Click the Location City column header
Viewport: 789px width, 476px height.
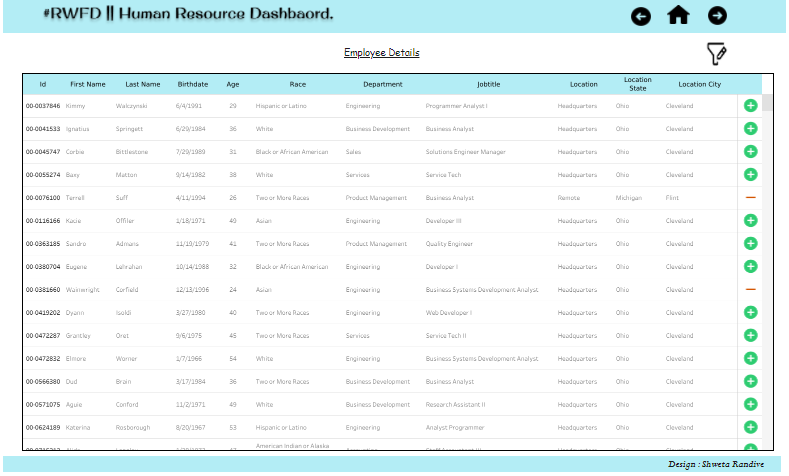coord(699,85)
